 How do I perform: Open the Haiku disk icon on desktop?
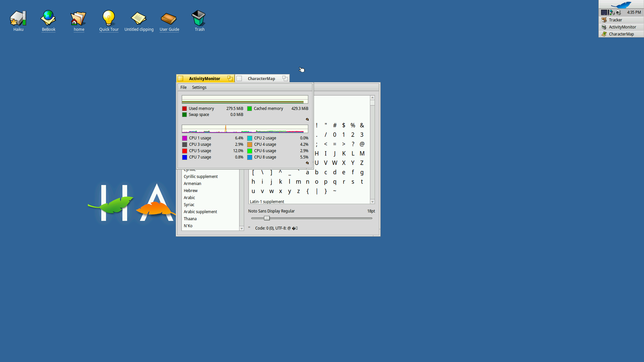[18, 18]
